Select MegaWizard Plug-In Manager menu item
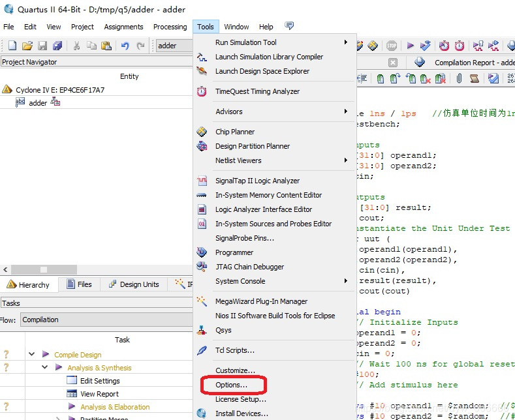 (x=275, y=301)
